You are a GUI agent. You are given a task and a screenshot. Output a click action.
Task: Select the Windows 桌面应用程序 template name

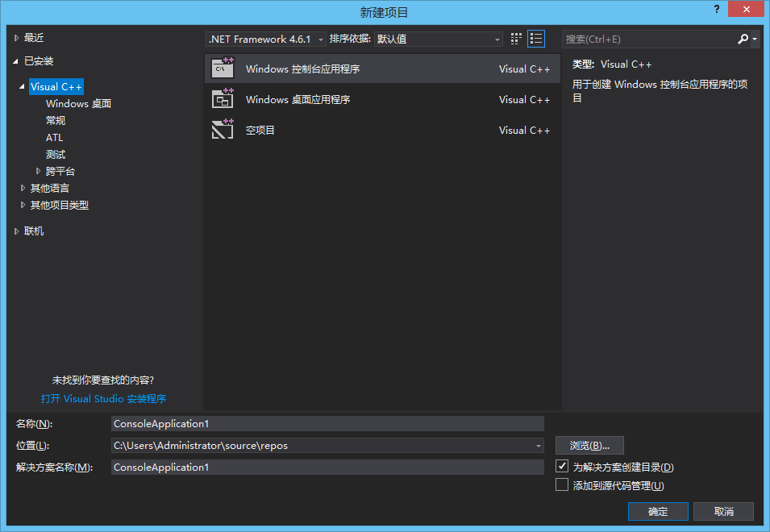point(298,100)
